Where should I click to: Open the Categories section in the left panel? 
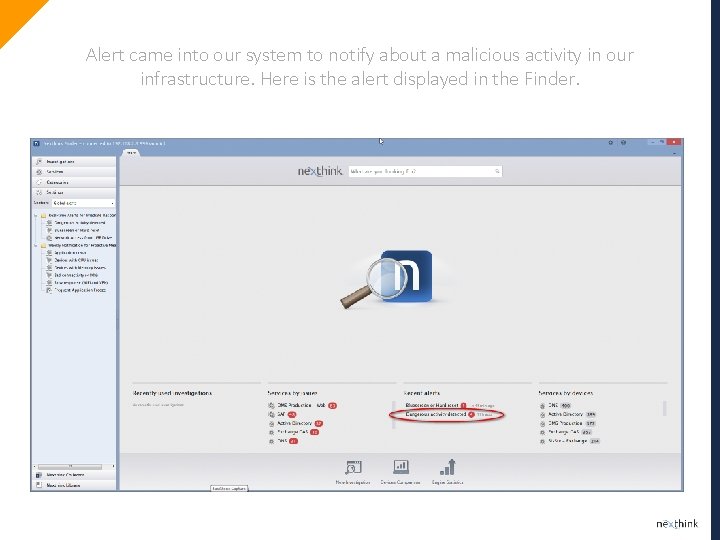(x=73, y=182)
